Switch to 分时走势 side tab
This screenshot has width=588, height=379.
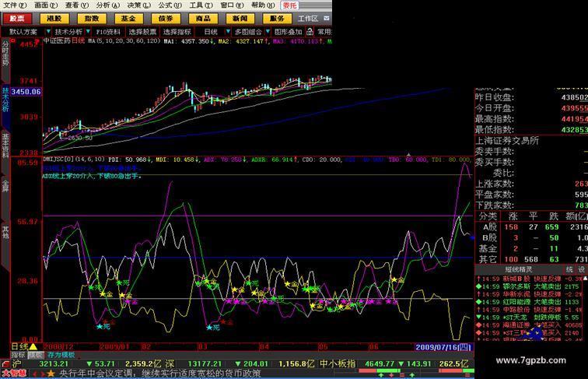5,53
